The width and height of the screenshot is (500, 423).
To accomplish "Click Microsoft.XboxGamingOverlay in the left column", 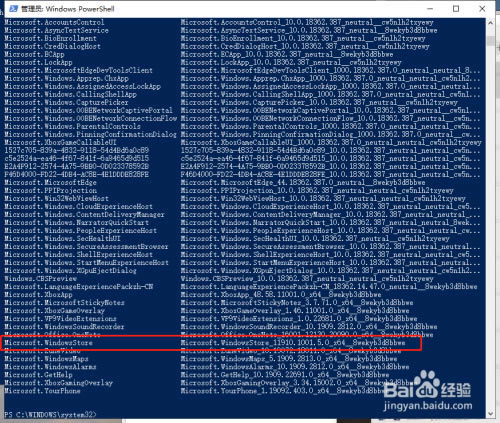I will 58,383.
